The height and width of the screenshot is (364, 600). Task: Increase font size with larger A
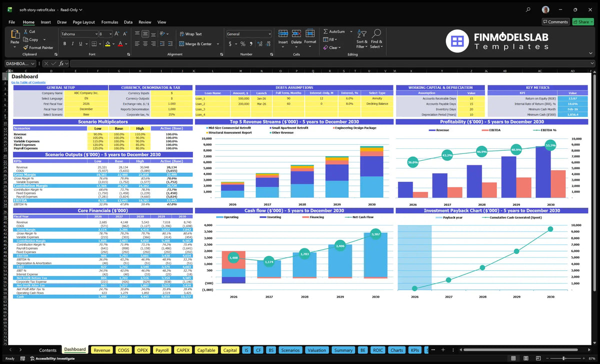(x=117, y=34)
